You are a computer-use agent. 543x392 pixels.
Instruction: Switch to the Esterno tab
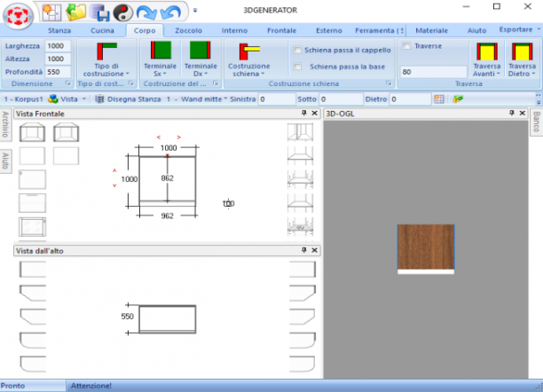point(329,30)
